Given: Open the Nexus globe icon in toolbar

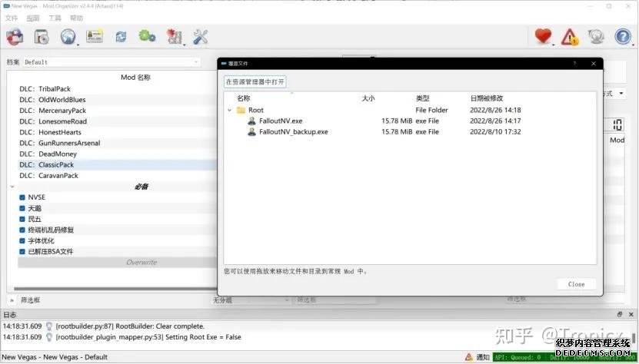Looking at the screenshot, I should (68, 36).
